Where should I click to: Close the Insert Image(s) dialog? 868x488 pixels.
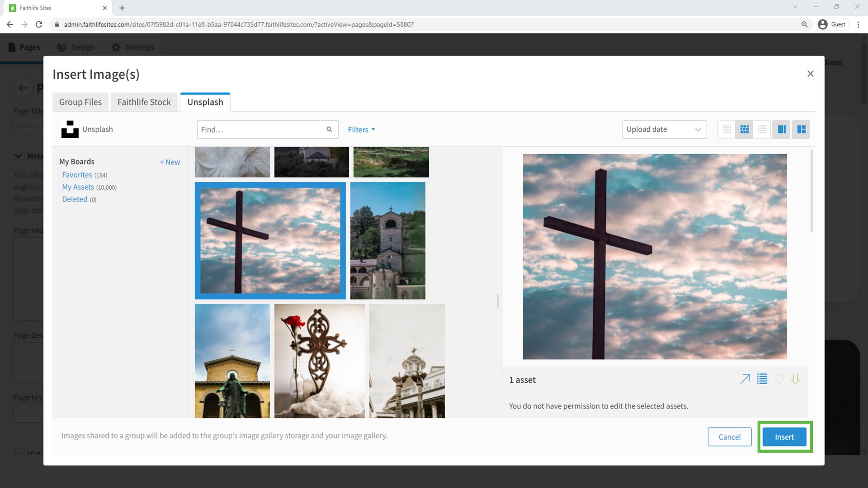click(x=810, y=74)
